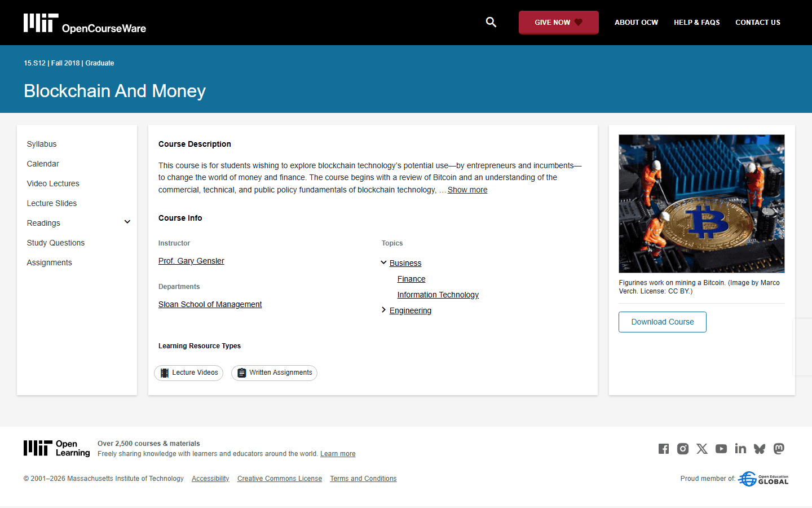Screen dimensions: 812x508
Task: Open the Facebook social icon
Action: coord(664,449)
